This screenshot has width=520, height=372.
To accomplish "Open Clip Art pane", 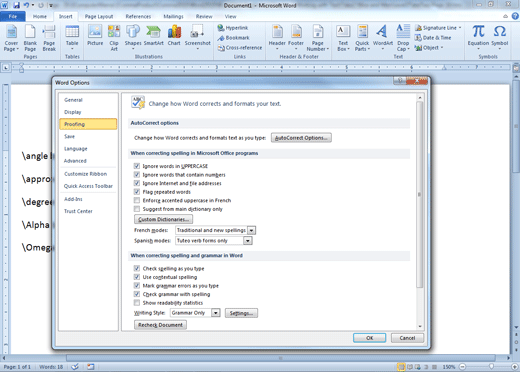I will [x=114, y=38].
